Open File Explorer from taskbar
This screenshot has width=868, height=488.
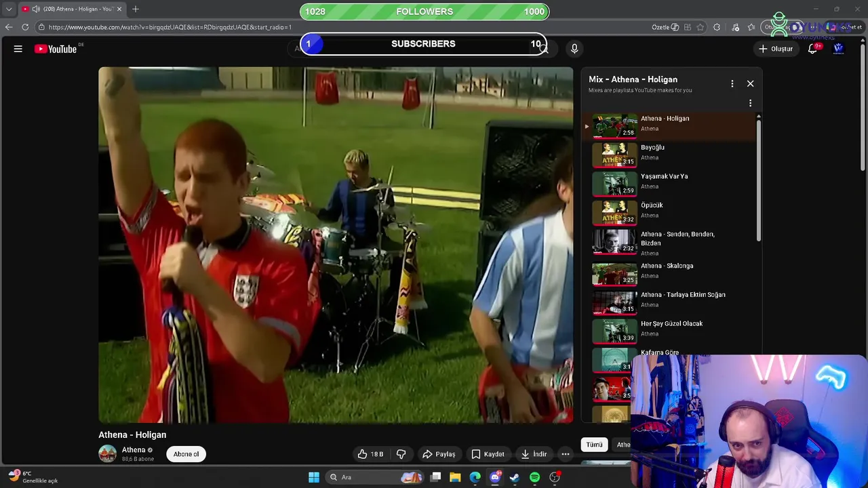point(455,477)
